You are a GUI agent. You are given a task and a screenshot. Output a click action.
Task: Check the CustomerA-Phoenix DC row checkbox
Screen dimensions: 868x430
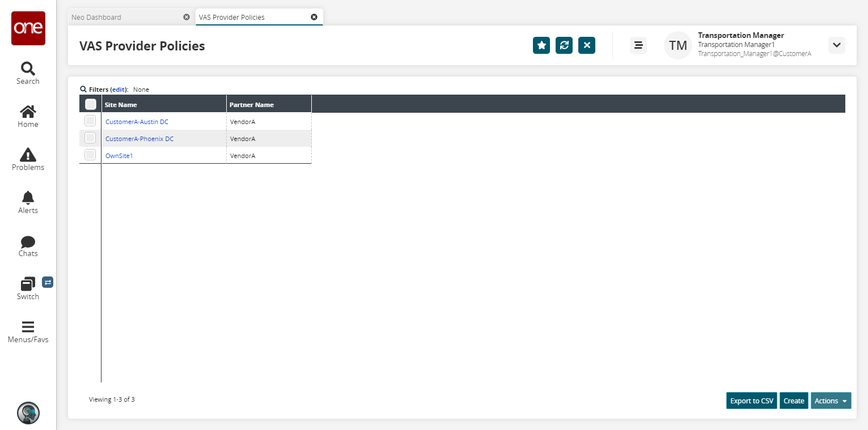90,138
